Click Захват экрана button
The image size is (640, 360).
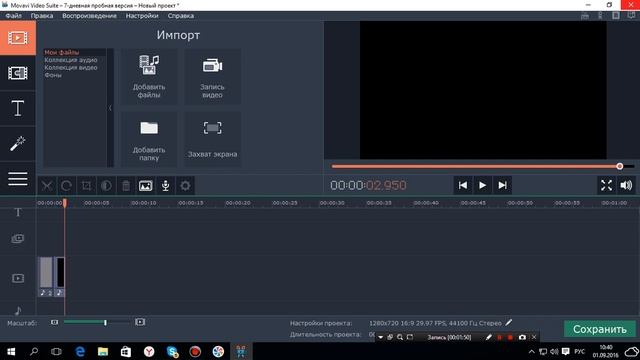click(x=212, y=140)
